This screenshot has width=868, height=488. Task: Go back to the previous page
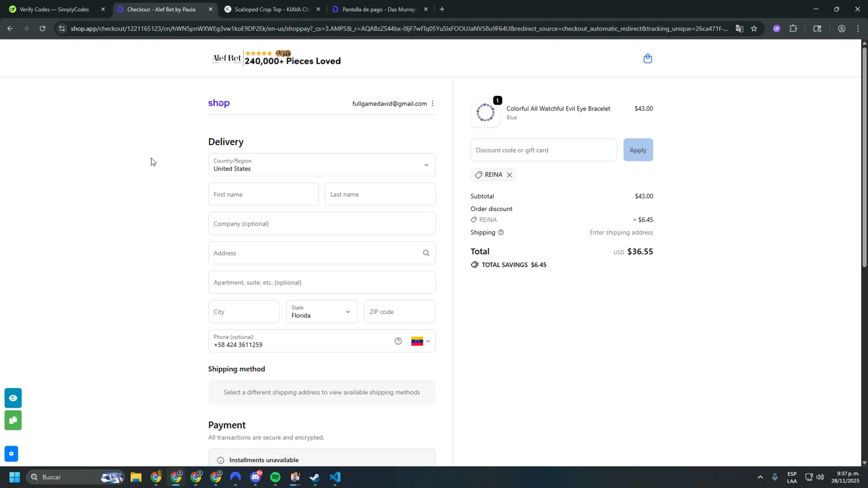[x=10, y=28]
